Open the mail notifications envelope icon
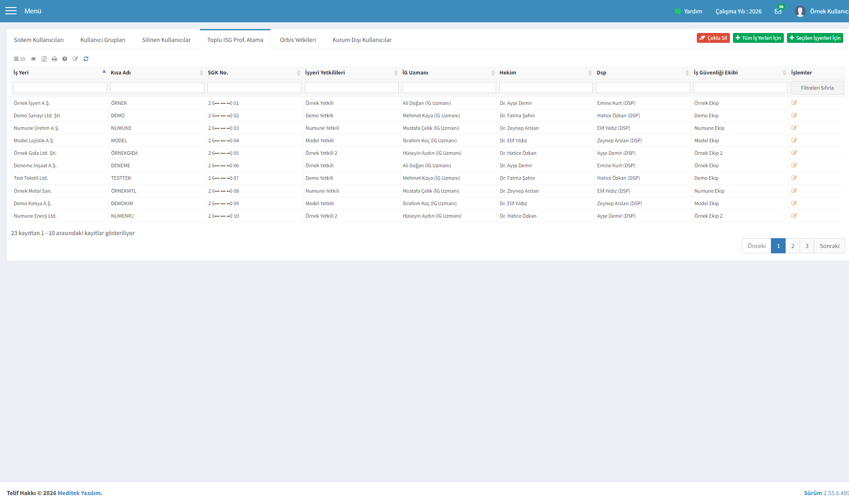The image size is (849, 504). (778, 11)
